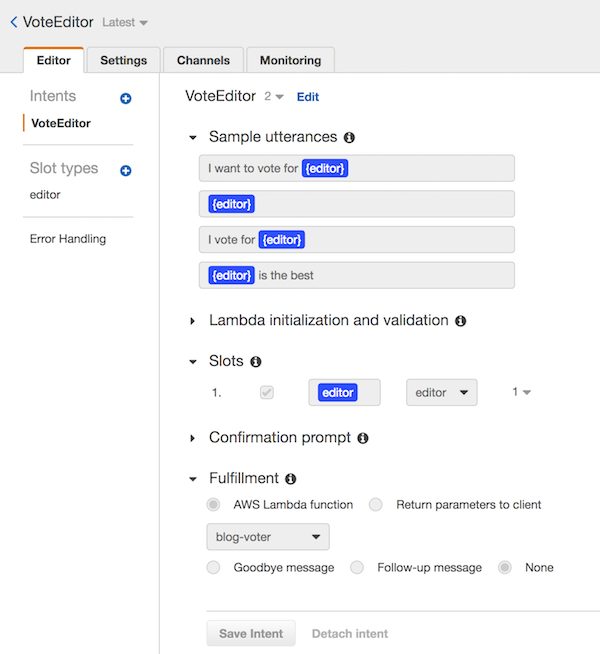The image size is (600, 654).
Task: Switch to the Channels tab
Action: 203,60
